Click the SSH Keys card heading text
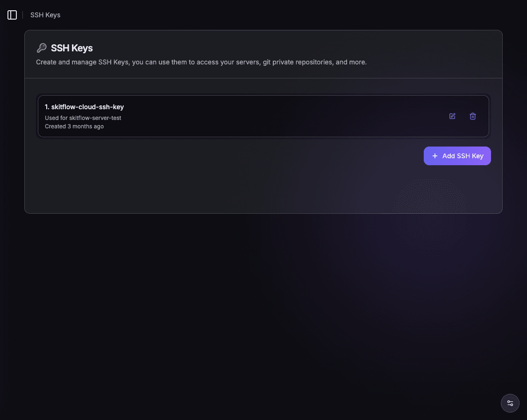The height and width of the screenshot is (420, 527). (72, 48)
